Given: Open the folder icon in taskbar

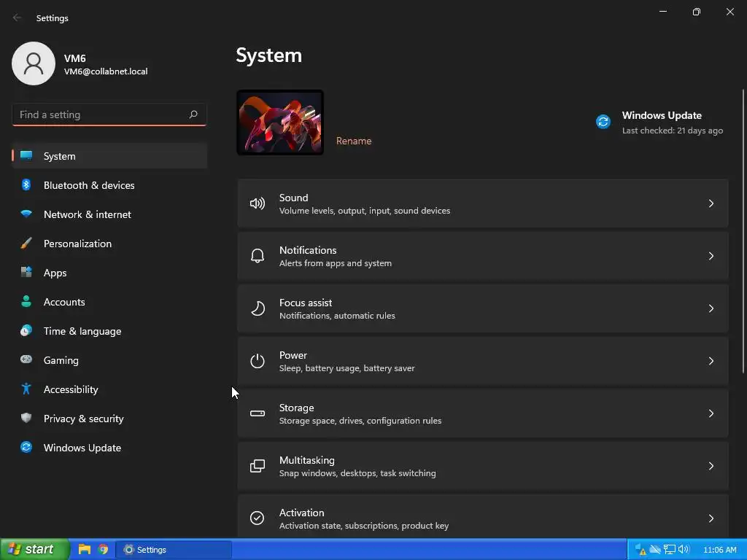Looking at the screenshot, I should pos(85,549).
